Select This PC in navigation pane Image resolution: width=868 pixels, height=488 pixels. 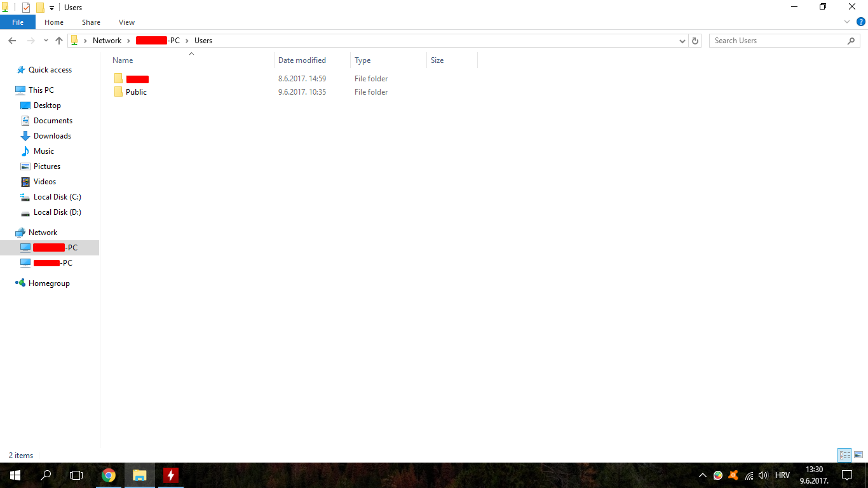(x=41, y=90)
